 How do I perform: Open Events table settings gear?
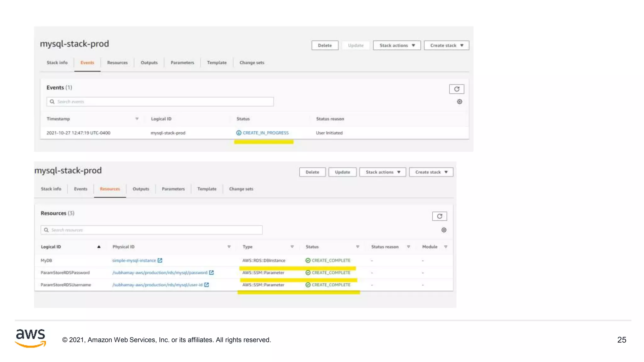(x=459, y=101)
